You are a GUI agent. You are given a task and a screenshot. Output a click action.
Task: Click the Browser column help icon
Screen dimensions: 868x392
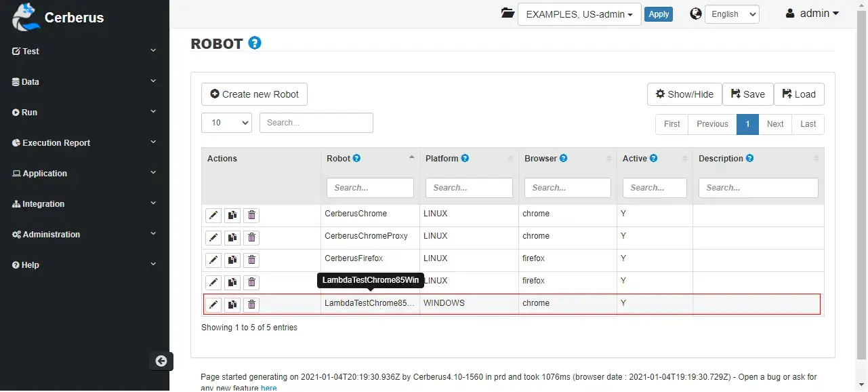564,158
